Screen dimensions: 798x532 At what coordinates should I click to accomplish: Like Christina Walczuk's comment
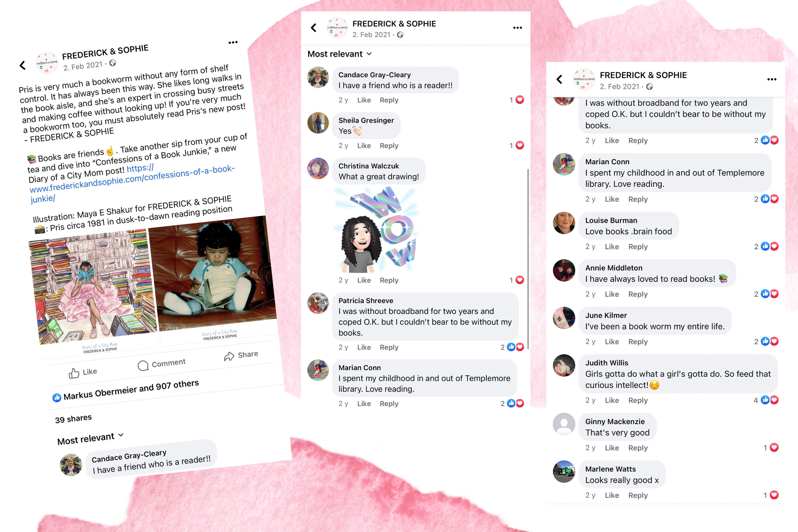364,280
